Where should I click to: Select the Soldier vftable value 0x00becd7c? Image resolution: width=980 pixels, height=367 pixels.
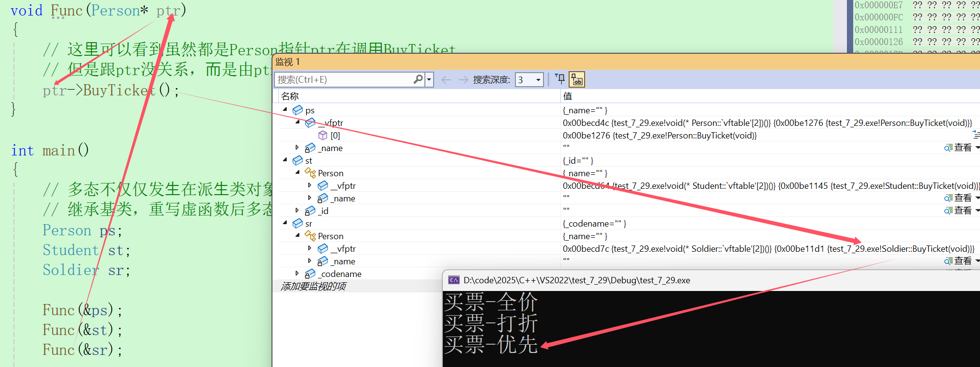coord(769,249)
